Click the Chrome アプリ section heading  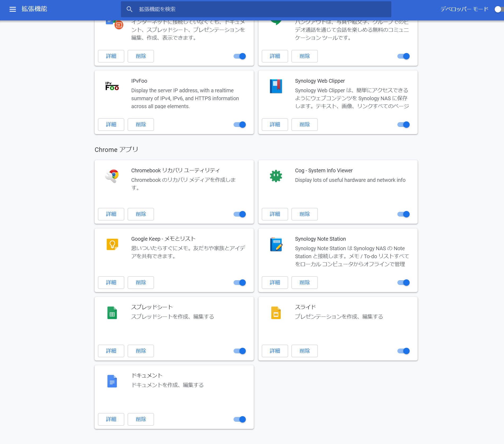[x=116, y=150]
